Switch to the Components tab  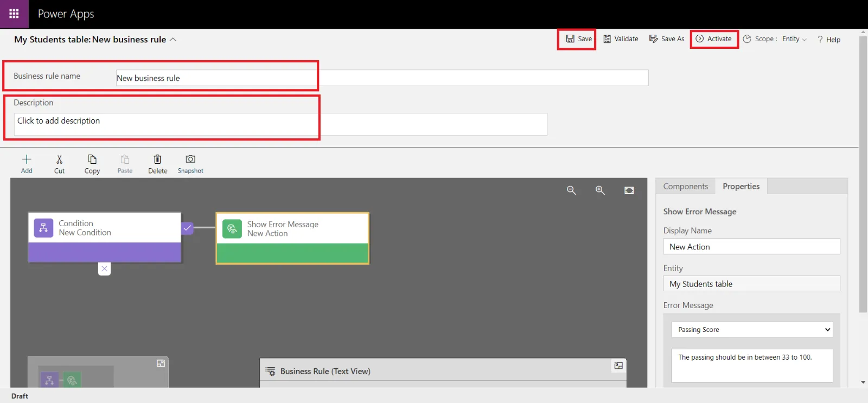coord(686,186)
